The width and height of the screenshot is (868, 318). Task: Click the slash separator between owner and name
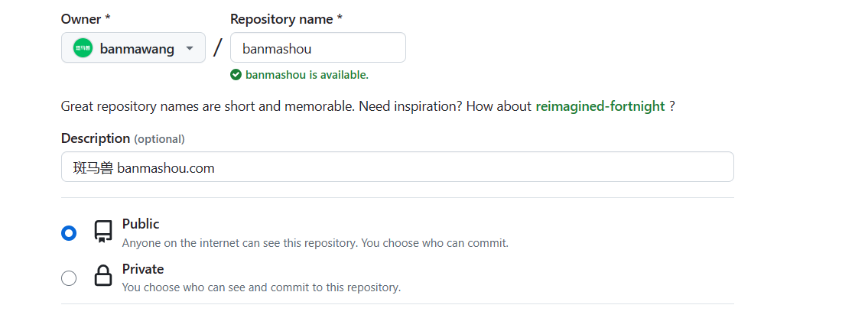[x=217, y=48]
